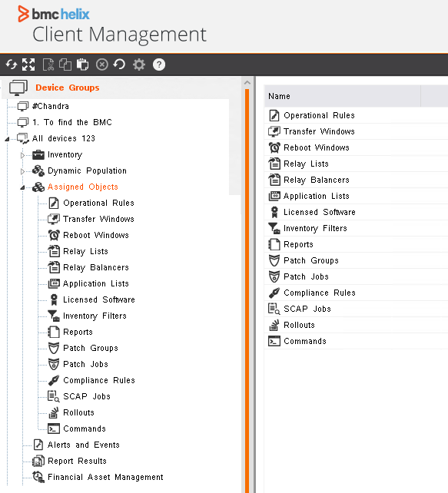Collapse the All devices 123 node
448x493 pixels.
tap(7, 139)
